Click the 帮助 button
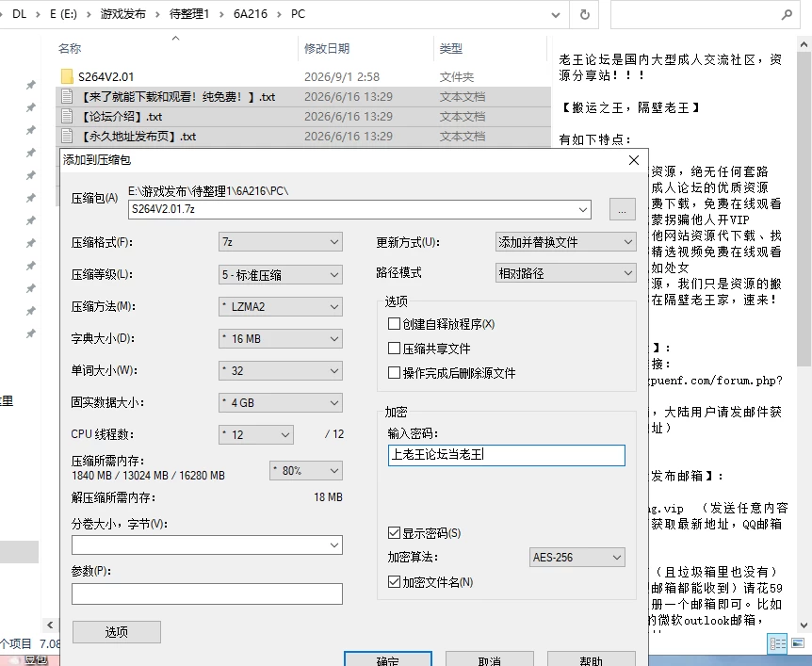 [x=591, y=659]
